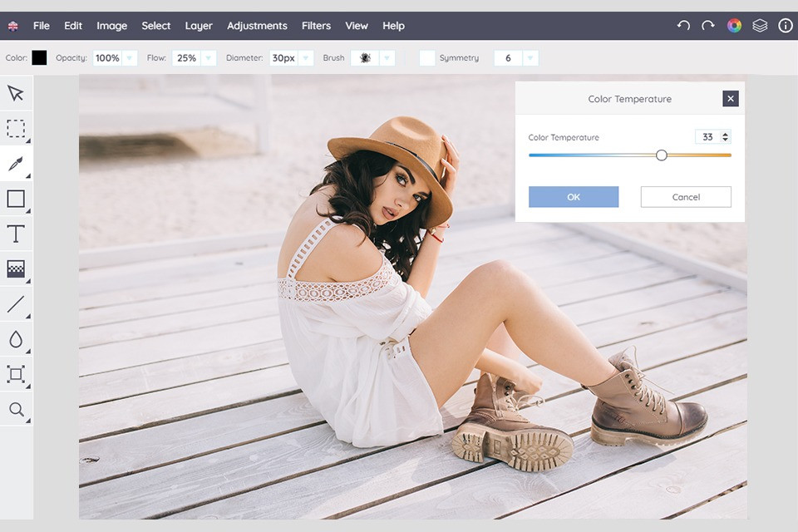The width and height of the screenshot is (798, 532).
Task: Toggle the Symmetry checkbox
Action: click(x=427, y=58)
